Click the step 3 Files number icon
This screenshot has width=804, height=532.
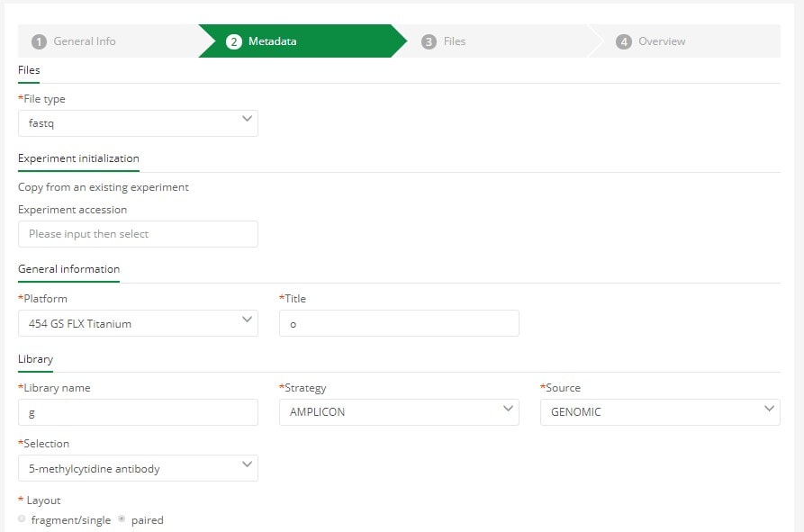click(x=429, y=41)
